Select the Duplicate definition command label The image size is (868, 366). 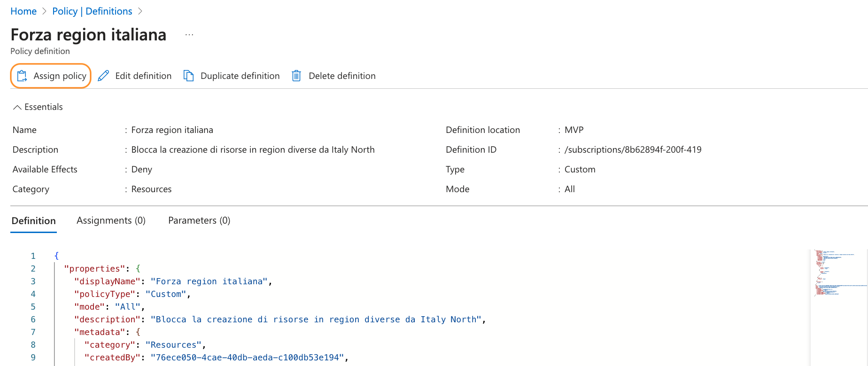point(240,76)
